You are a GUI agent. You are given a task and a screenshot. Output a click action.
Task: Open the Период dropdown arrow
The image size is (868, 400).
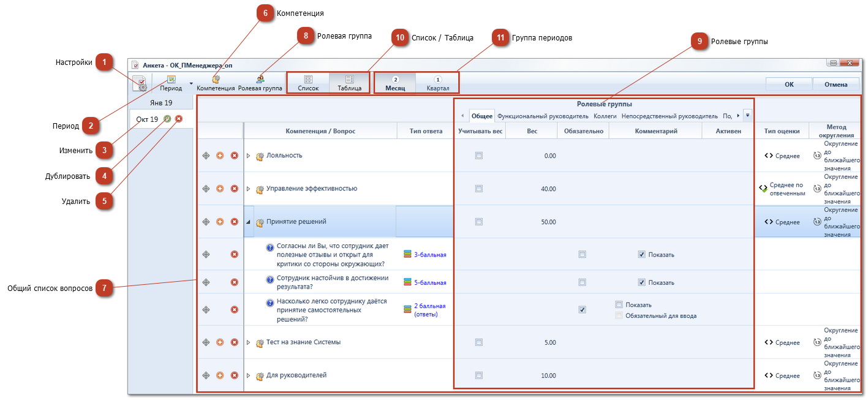191,83
